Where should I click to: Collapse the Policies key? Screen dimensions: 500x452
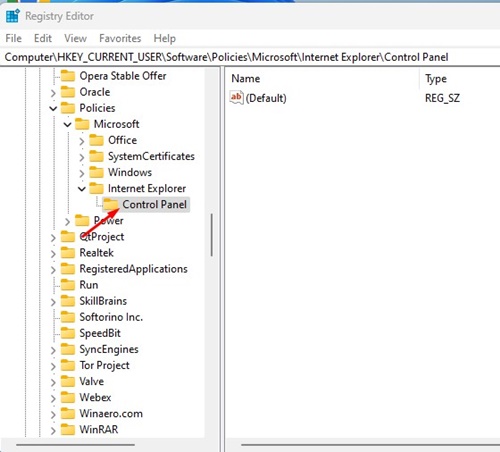click(x=53, y=108)
